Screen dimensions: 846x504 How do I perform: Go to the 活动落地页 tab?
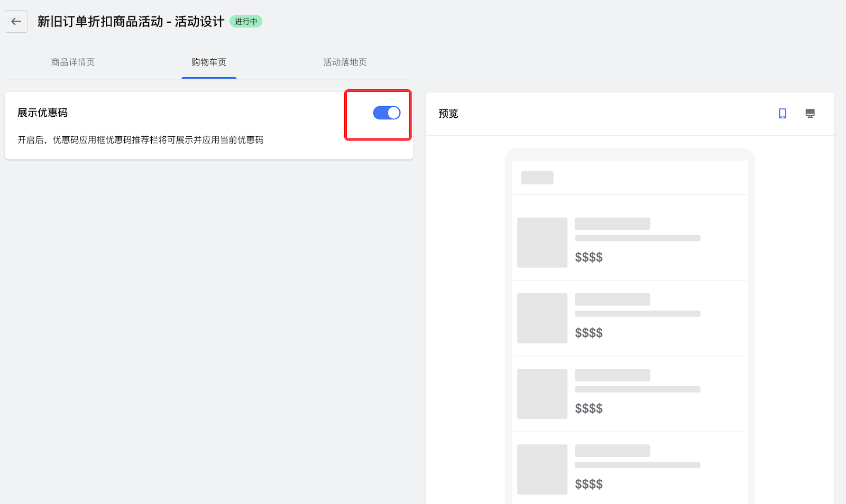[345, 62]
